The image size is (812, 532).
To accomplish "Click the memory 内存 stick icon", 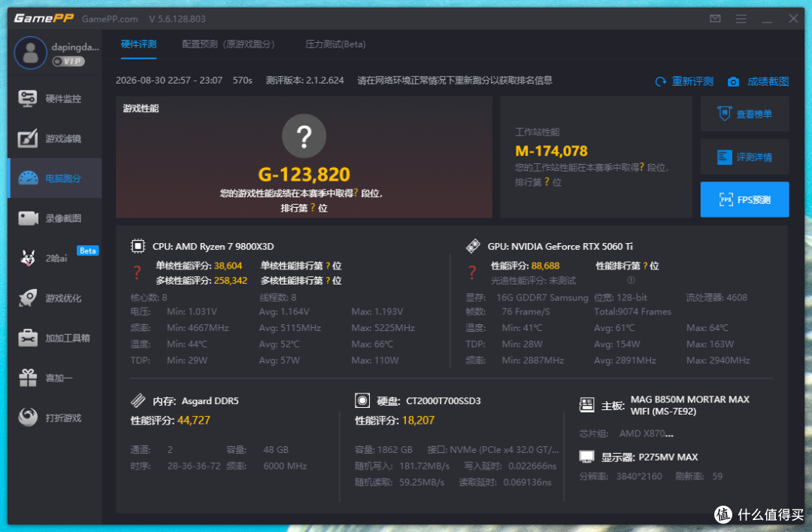I will (x=138, y=400).
